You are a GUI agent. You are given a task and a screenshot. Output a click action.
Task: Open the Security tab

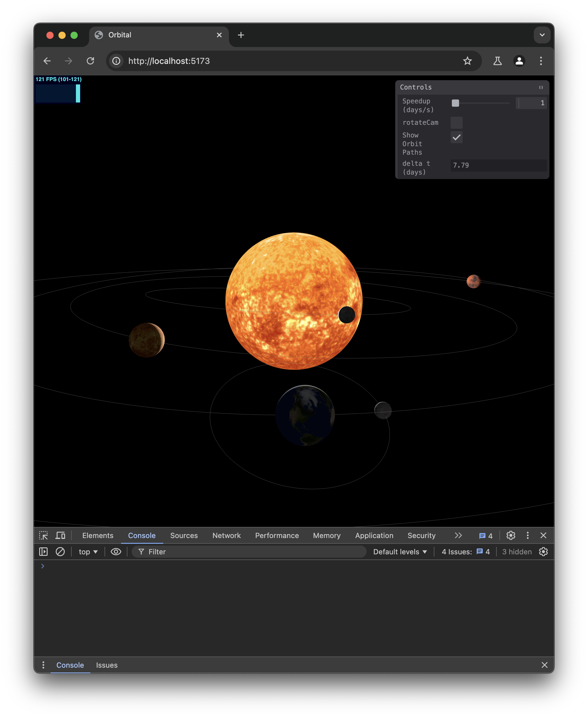[421, 535]
